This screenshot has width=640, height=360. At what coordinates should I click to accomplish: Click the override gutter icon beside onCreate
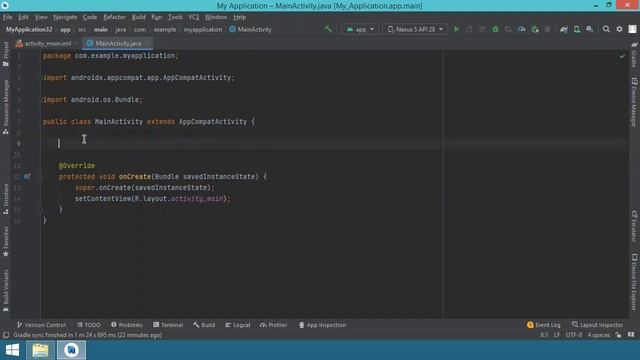point(27,176)
